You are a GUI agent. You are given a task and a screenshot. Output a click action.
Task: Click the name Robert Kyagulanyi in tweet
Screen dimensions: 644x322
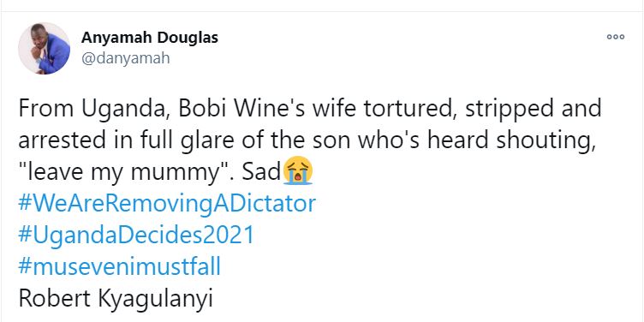pyautogui.click(x=116, y=299)
